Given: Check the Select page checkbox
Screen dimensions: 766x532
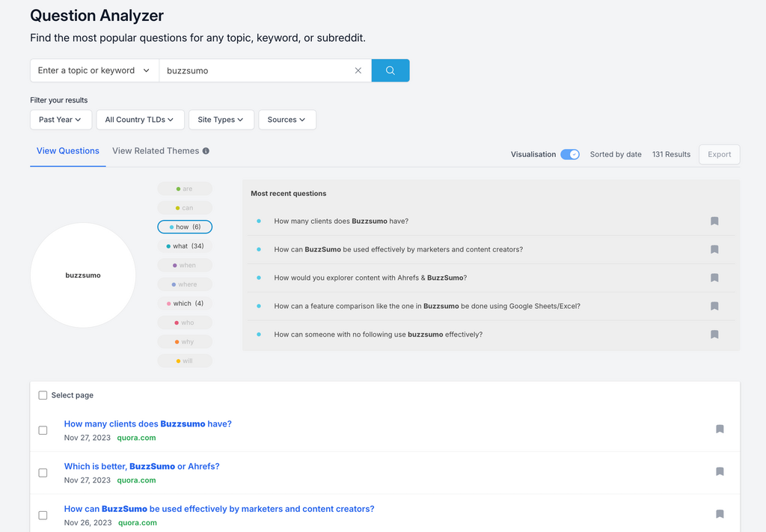Looking at the screenshot, I should click(43, 395).
